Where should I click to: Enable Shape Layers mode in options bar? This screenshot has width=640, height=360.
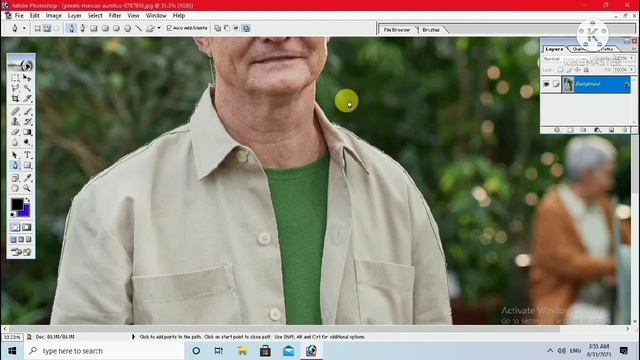click(x=38, y=28)
